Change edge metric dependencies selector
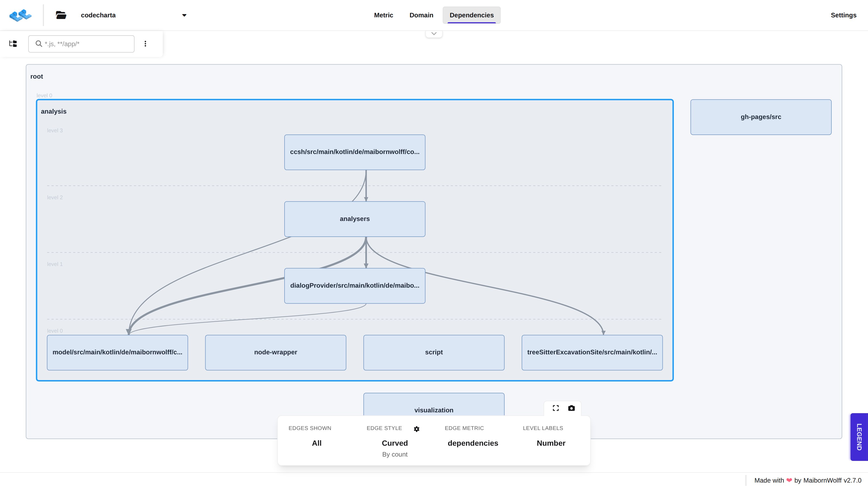 [473, 443]
